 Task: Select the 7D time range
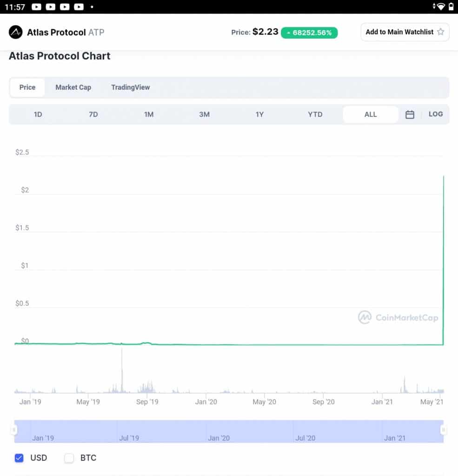point(93,114)
